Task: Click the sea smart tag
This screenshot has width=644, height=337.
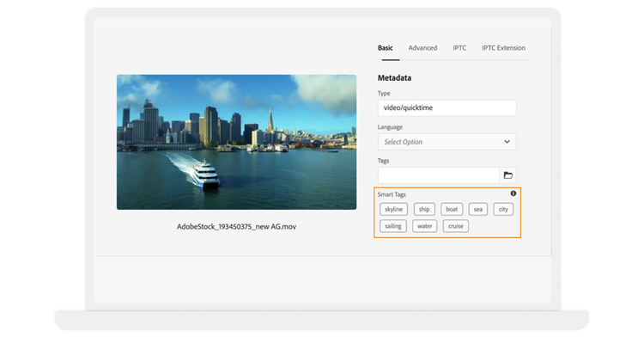Action: point(478,209)
